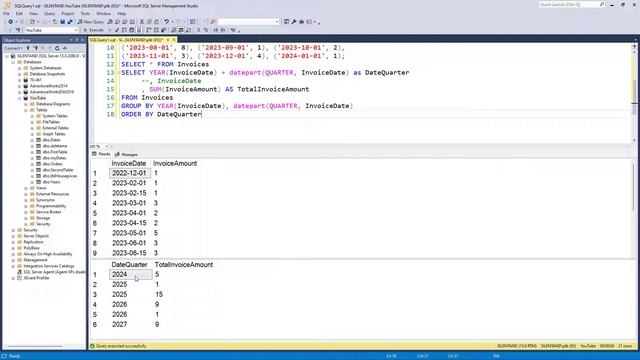
Task: Switch to the Results tab
Action: click(101, 154)
